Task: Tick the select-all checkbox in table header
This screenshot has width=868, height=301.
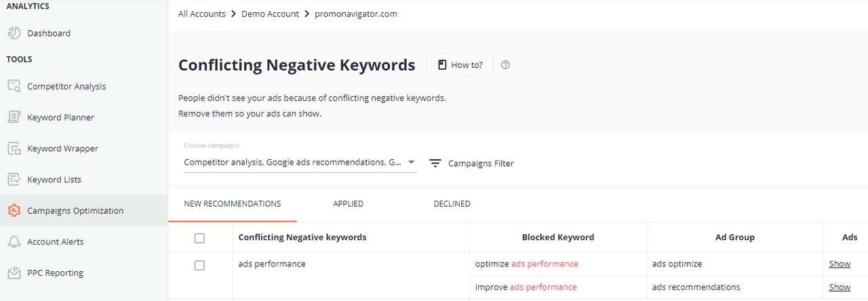Action: pos(199,238)
